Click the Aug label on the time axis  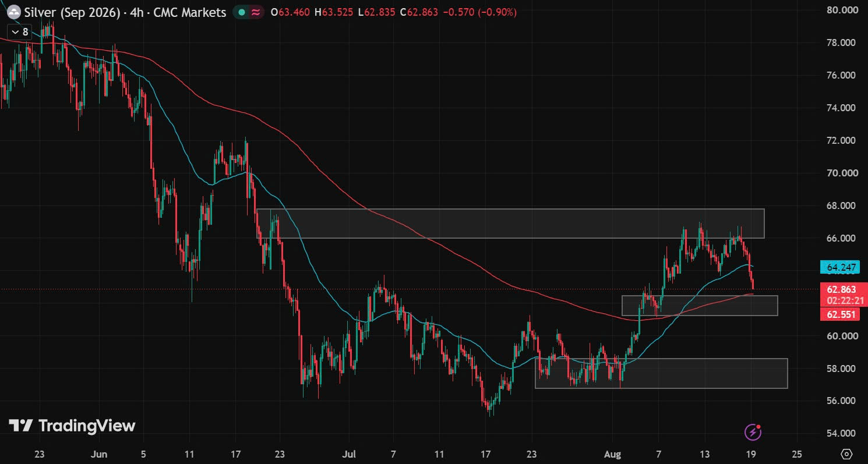(x=613, y=454)
